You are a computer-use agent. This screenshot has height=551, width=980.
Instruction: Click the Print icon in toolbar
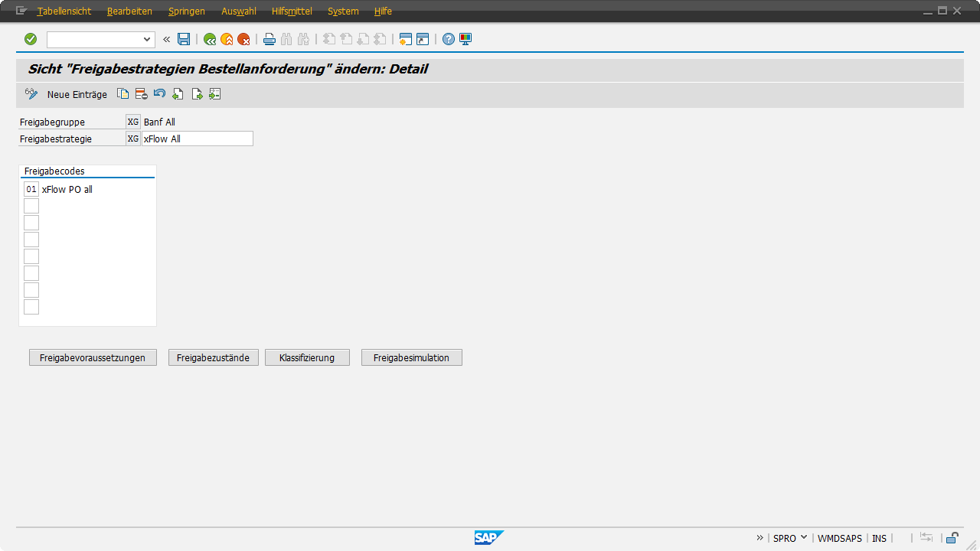point(269,39)
